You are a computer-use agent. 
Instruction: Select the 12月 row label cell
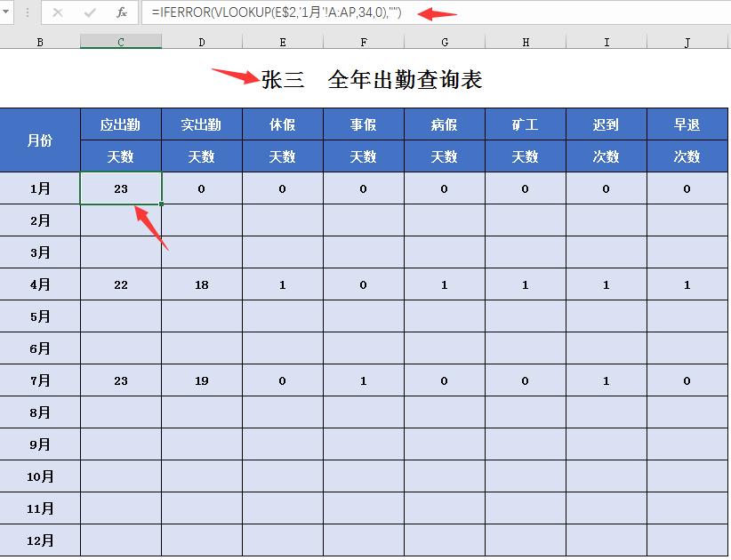[40, 540]
